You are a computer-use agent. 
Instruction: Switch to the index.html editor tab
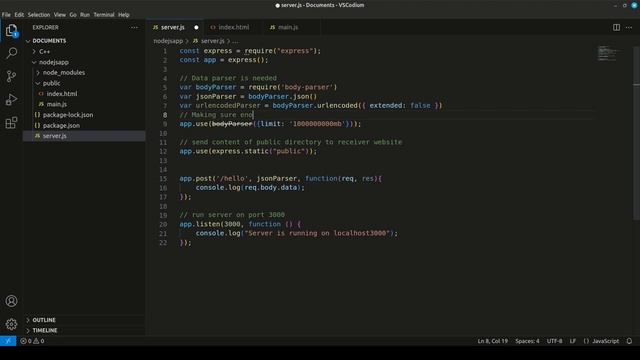click(x=233, y=27)
